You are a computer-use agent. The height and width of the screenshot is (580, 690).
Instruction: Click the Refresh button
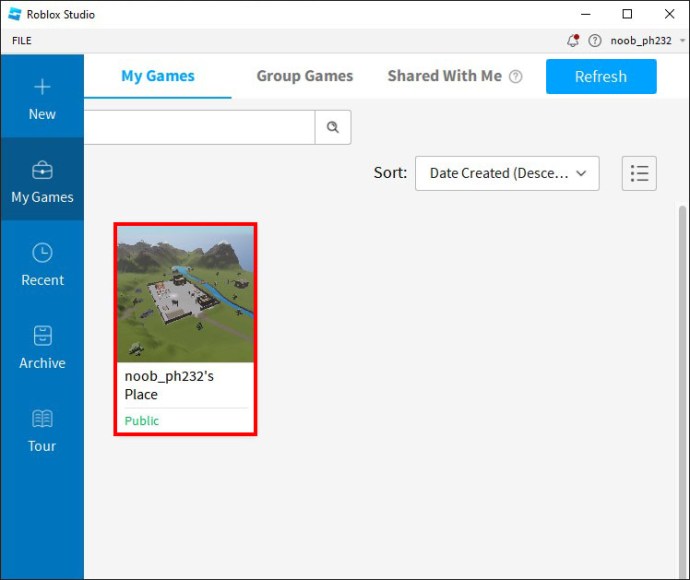[601, 77]
